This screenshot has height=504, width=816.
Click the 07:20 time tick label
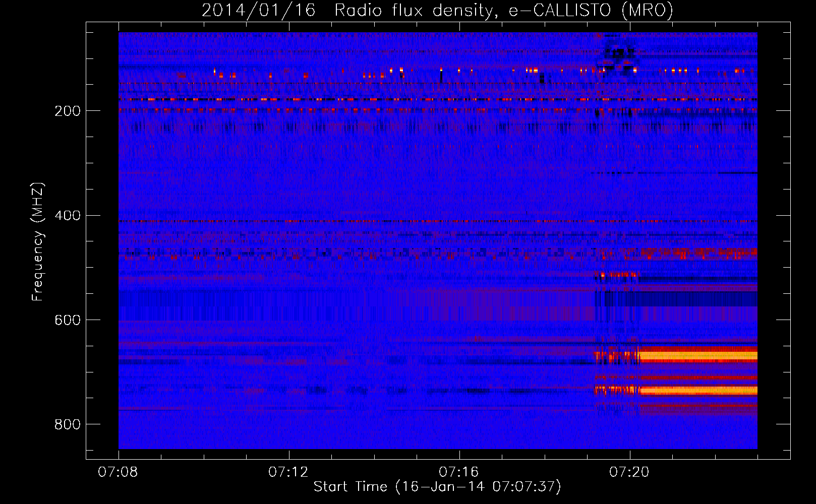click(629, 472)
